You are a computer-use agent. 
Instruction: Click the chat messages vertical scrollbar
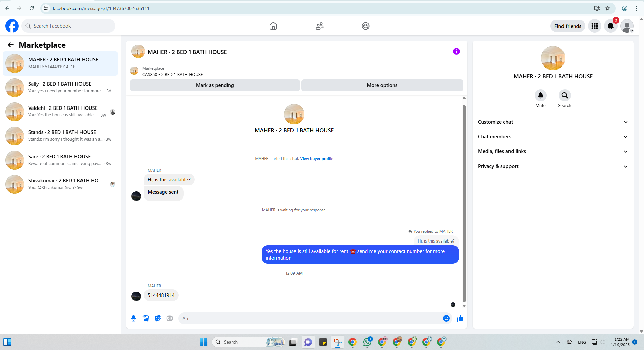pyautogui.click(x=464, y=204)
